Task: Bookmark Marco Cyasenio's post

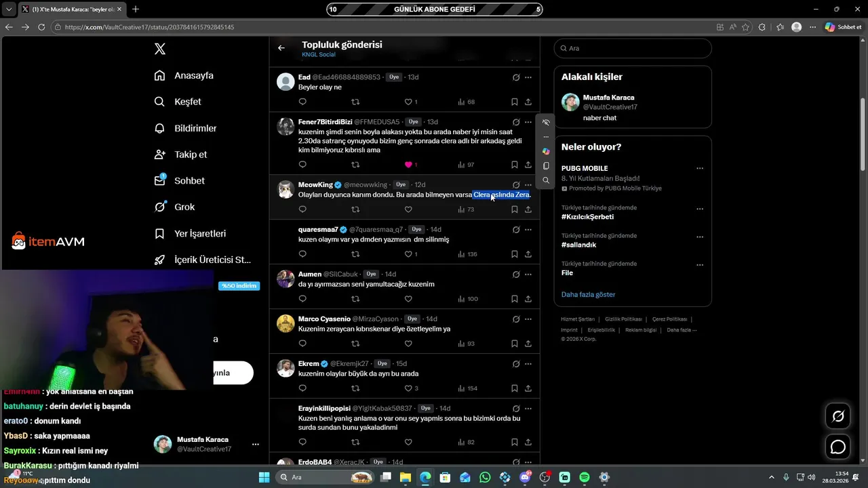Action: tap(514, 344)
